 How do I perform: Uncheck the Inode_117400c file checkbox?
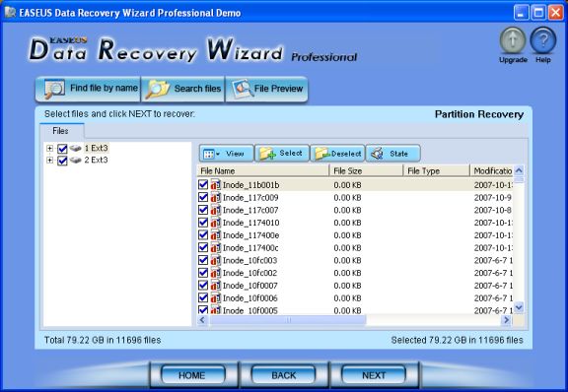click(x=203, y=248)
